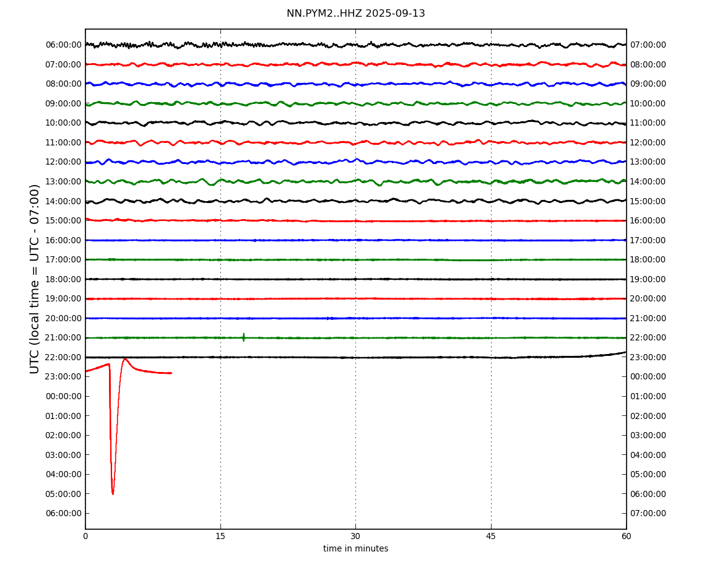Click the left 03:00:00 time label

click(x=64, y=455)
